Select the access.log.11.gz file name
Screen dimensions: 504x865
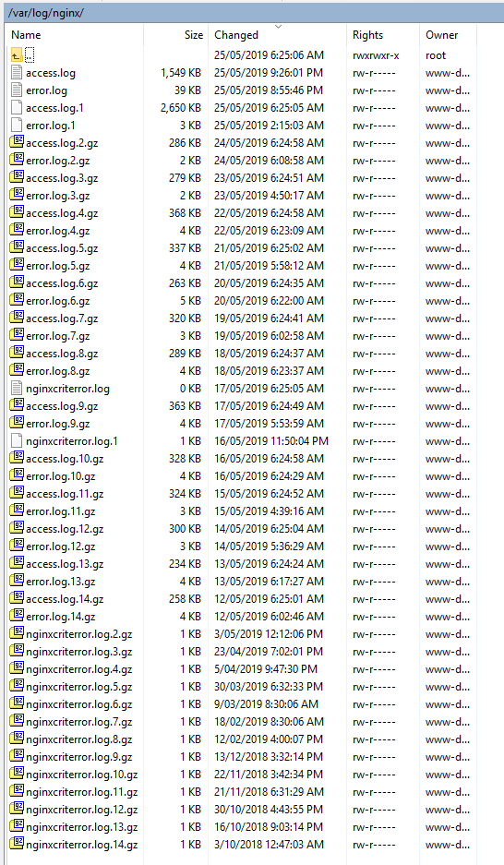[65, 494]
